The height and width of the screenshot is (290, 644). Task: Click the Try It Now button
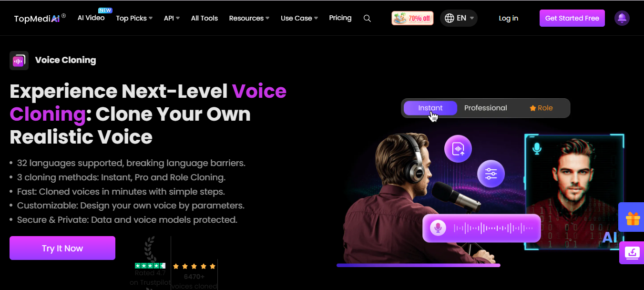pyautogui.click(x=62, y=248)
